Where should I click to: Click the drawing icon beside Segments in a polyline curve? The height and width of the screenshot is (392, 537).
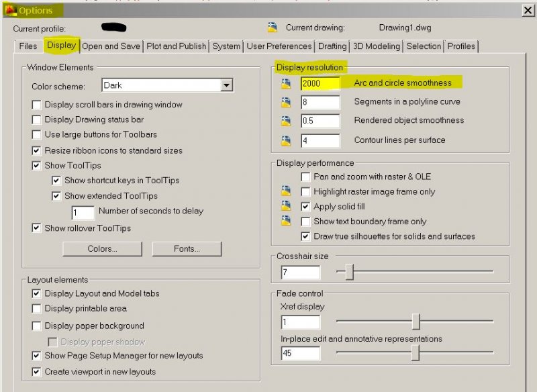coord(287,102)
